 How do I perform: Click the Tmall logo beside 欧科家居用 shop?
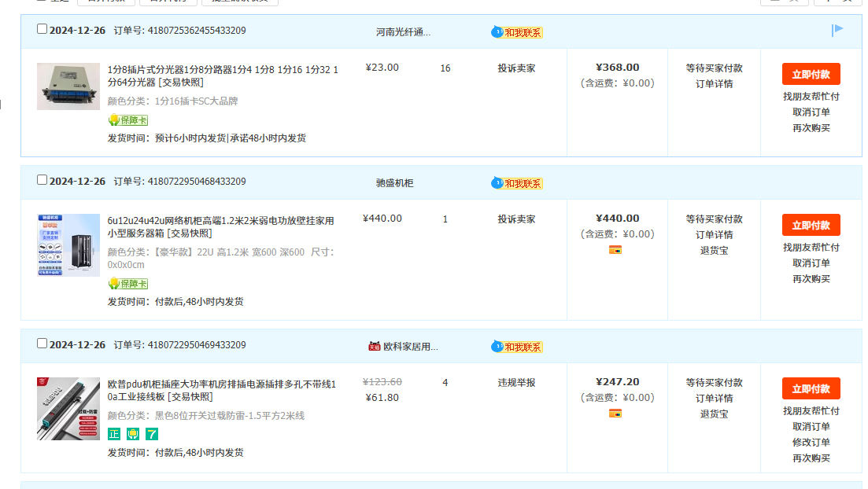click(374, 346)
